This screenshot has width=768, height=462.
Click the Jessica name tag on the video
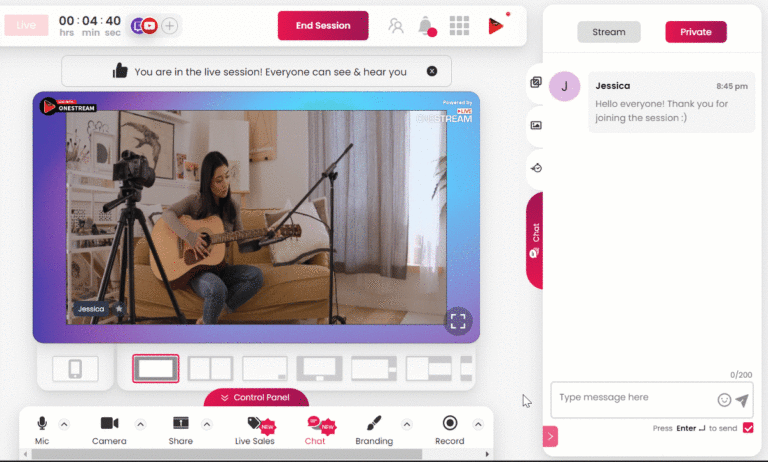coord(91,309)
